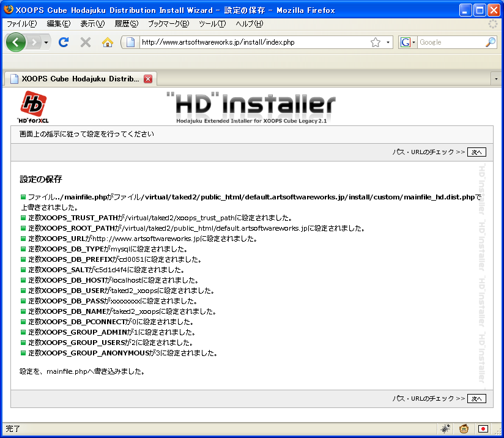Open the back/forward history dropdown arrow
This screenshot has width=504, height=438.
coord(46,43)
